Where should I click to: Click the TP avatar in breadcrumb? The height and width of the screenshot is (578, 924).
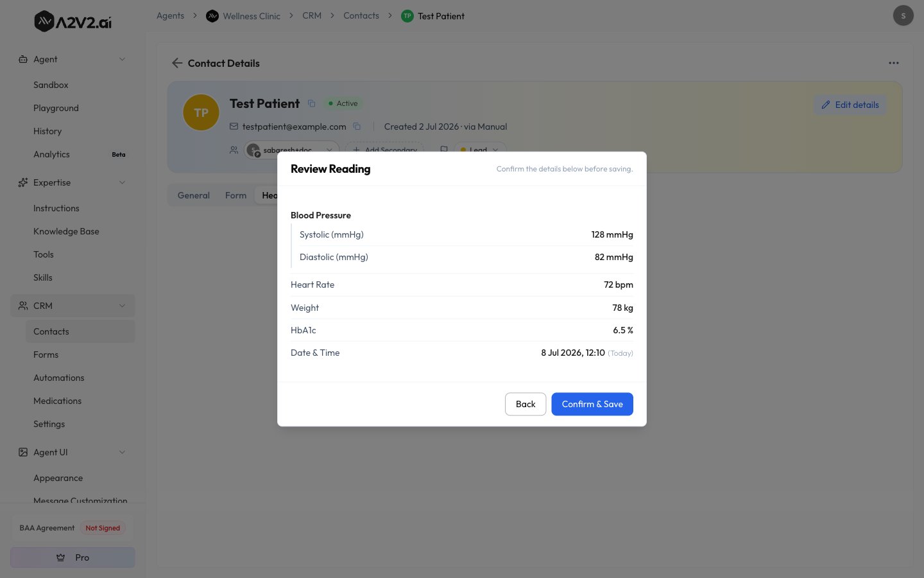coord(407,16)
